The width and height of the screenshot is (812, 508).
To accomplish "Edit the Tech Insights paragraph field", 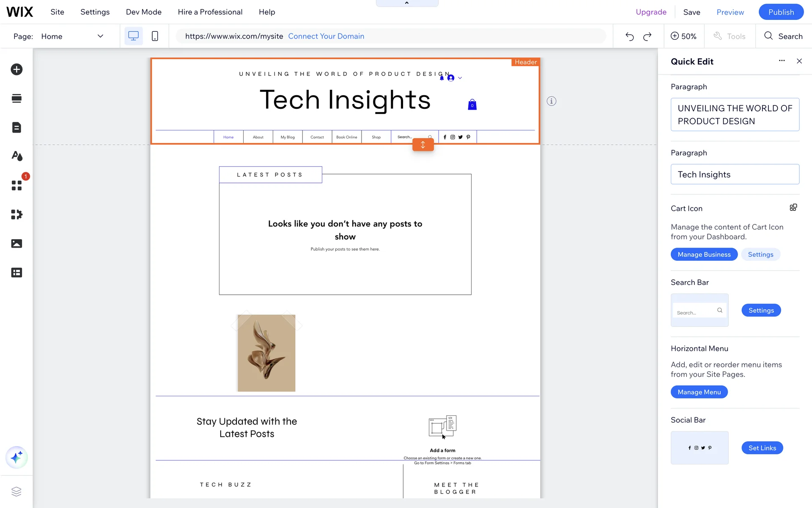I will (x=735, y=174).
